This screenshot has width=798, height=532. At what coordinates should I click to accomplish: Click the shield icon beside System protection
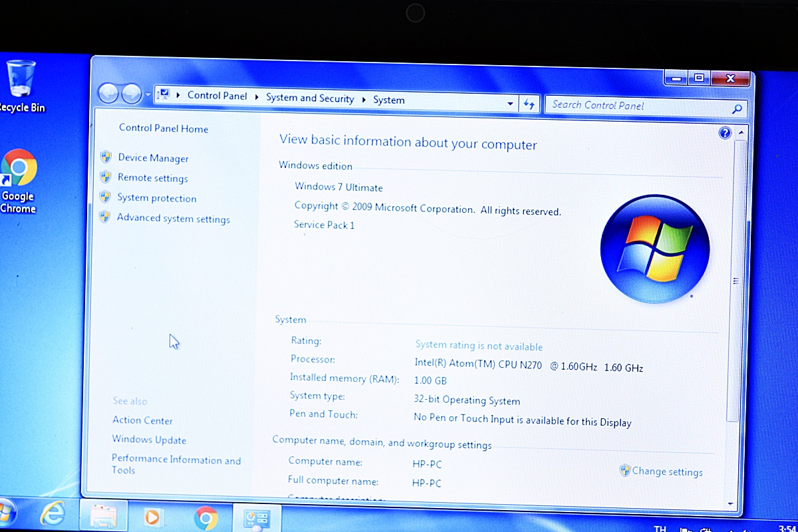(x=104, y=197)
